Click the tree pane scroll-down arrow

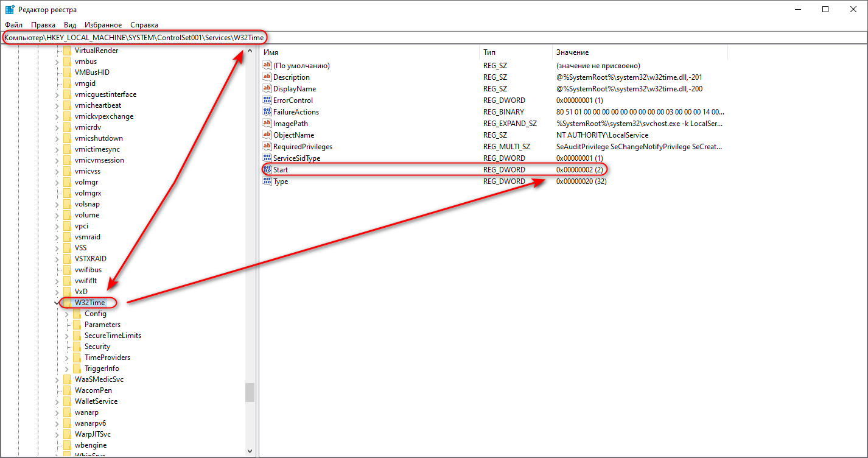click(250, 451)
